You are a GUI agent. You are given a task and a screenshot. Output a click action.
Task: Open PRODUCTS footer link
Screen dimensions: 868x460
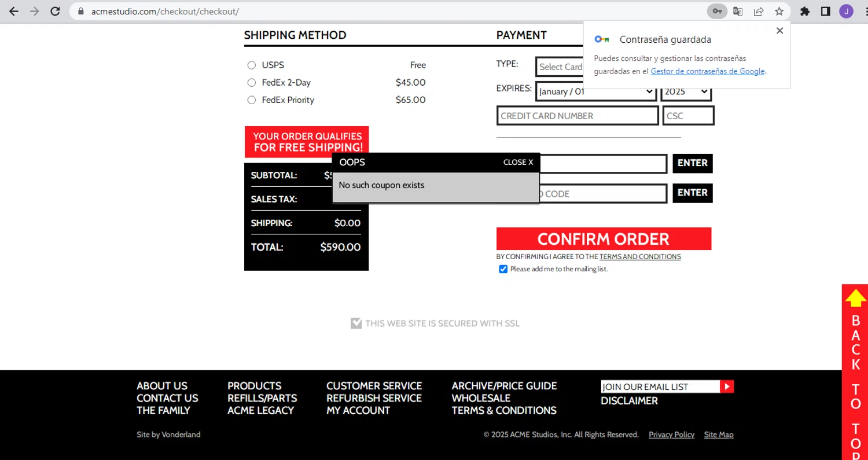[254, 386]
